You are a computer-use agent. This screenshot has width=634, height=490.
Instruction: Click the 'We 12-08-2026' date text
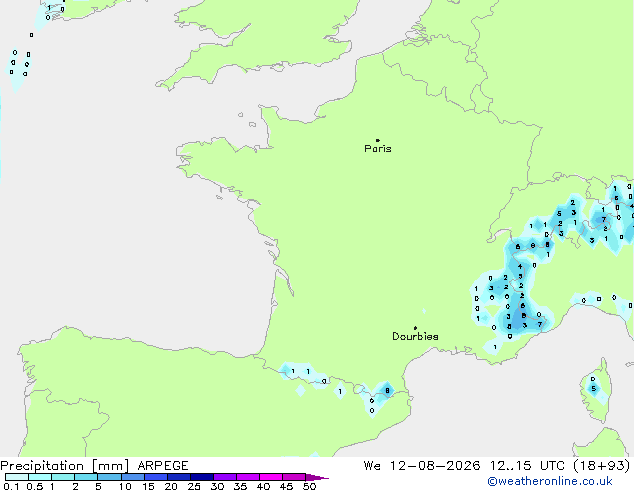422,466
